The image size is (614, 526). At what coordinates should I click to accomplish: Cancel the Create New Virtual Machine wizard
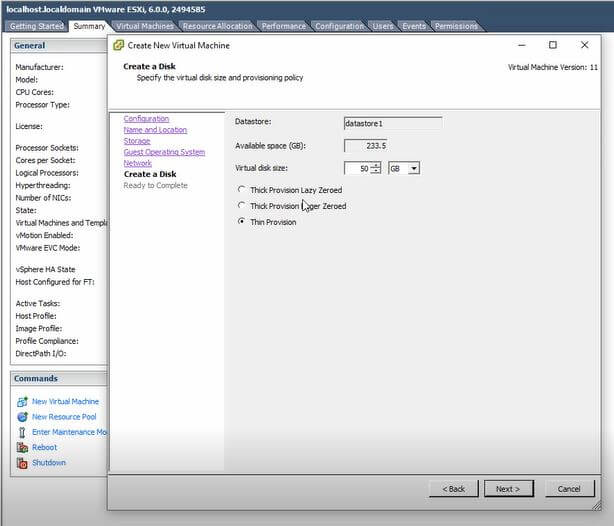click(569, 489)
